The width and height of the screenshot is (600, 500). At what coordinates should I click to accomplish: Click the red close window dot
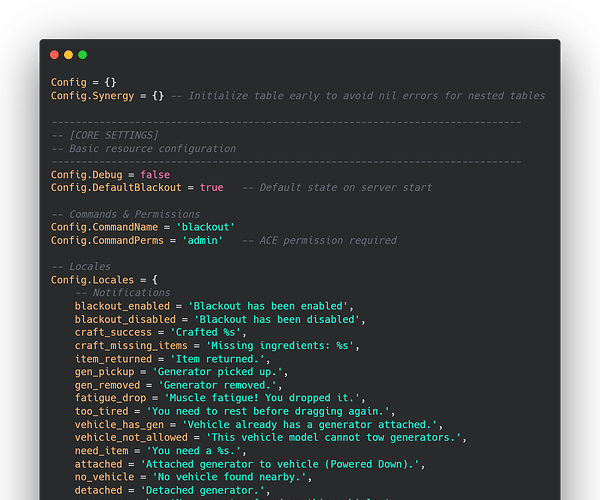coord(54,54)
